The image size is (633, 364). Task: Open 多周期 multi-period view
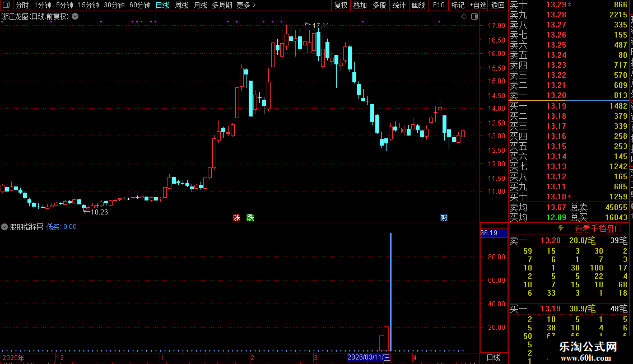(222, 5)
